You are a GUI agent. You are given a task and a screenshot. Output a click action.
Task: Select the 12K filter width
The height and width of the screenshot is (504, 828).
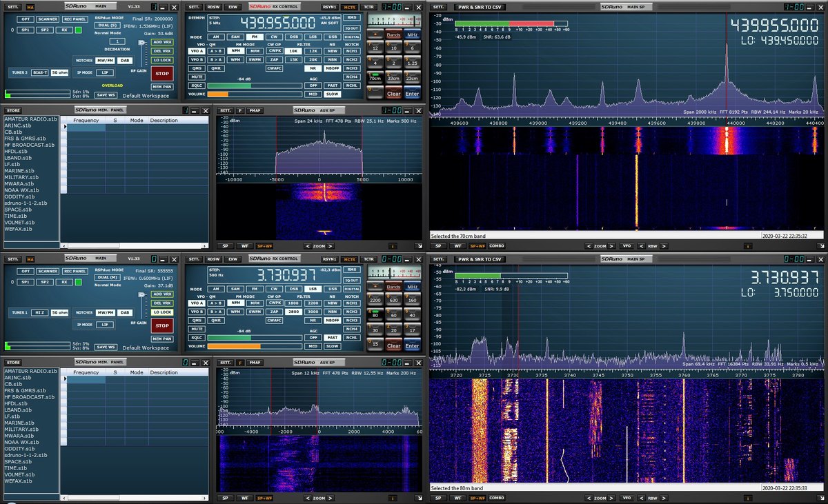click(x=313, y=51)
